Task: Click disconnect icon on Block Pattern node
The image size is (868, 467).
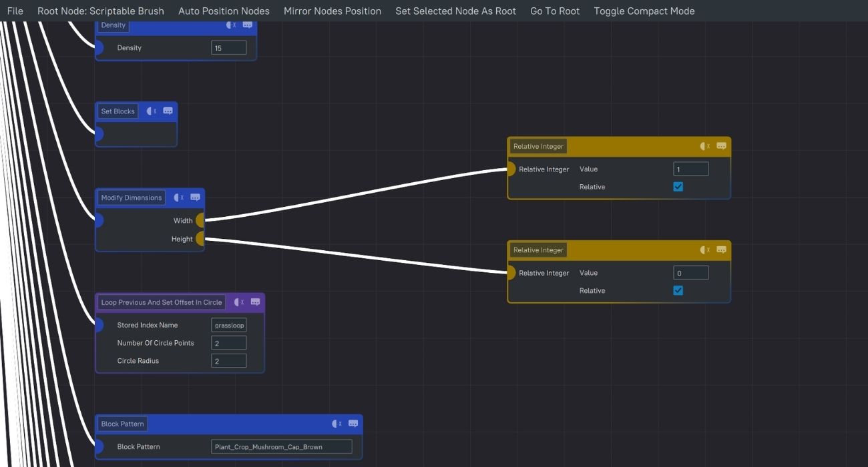Action: pyautogui.click(x=337, y=424)
